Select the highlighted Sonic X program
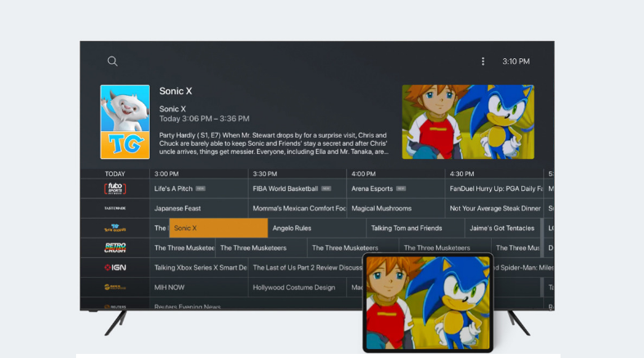The width and height of the screenshot is (644, 358). (218, 229)
